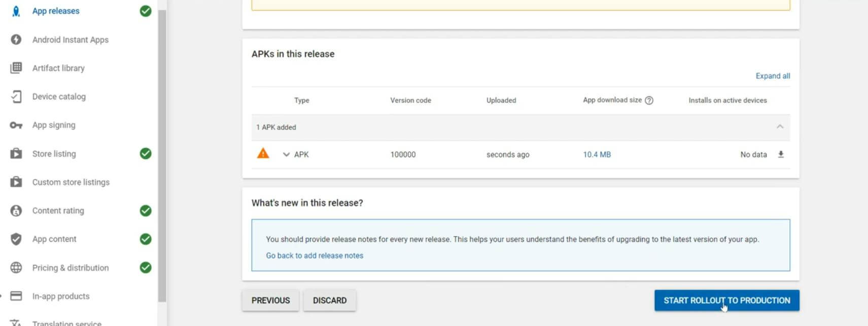Expand the APK row details chevron
868x326 pixels.
286,154
